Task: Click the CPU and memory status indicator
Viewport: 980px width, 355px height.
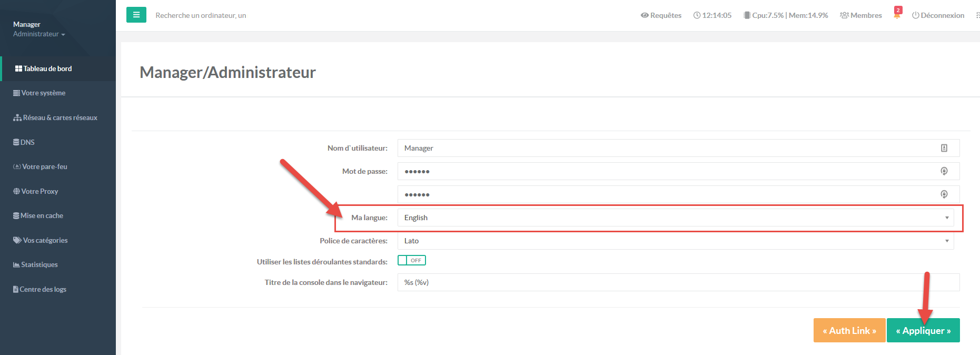Action: (786, 15)
